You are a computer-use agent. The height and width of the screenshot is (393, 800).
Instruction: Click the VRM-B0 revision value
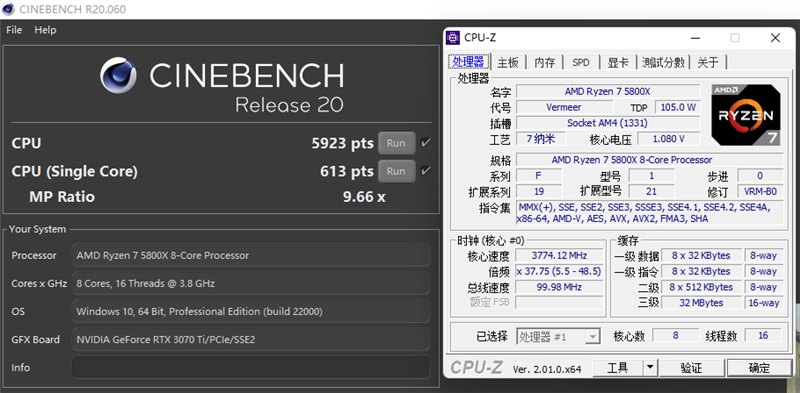coord(760,191)
